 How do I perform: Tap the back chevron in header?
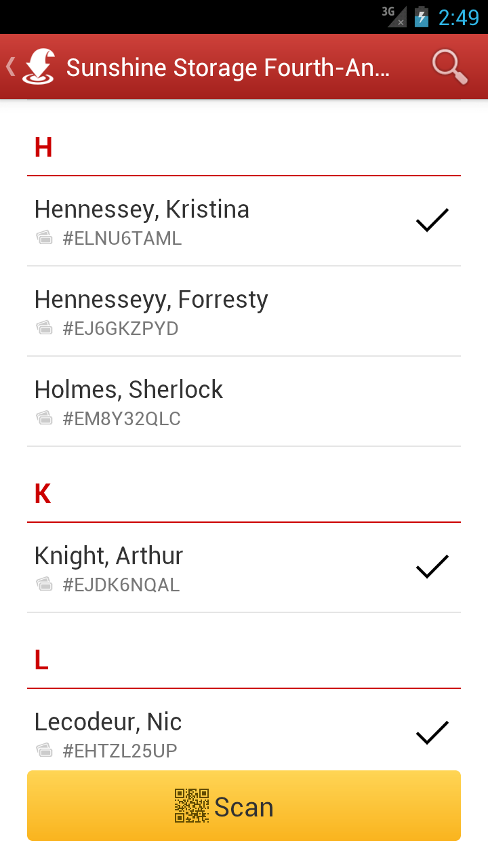[10, 66]
